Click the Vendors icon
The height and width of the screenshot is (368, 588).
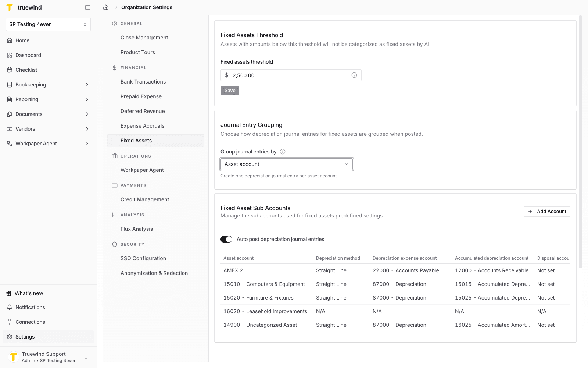(10, 129)
